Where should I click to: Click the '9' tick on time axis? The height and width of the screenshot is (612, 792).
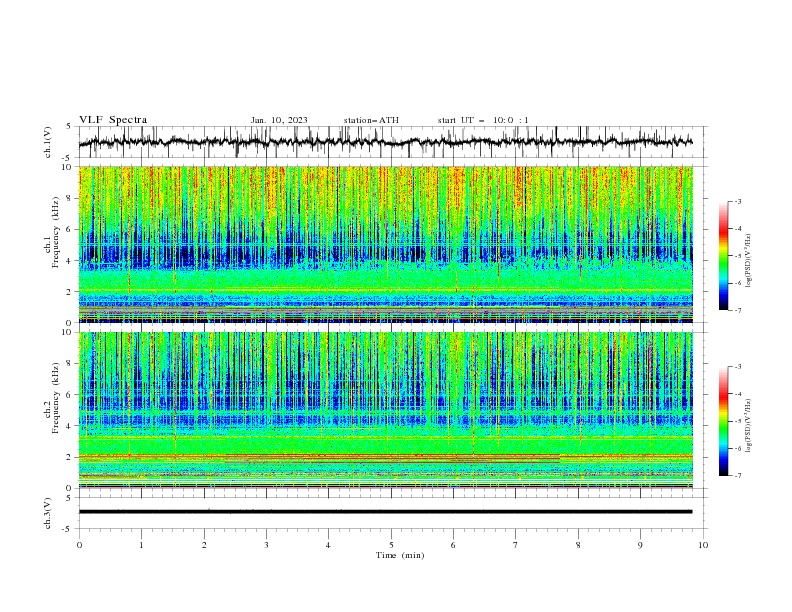[x=640, y=545]
